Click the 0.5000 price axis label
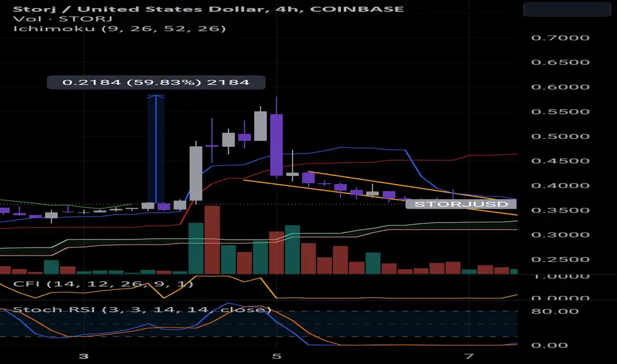Screen dimensions: 617x364 (x=560, y=136)
